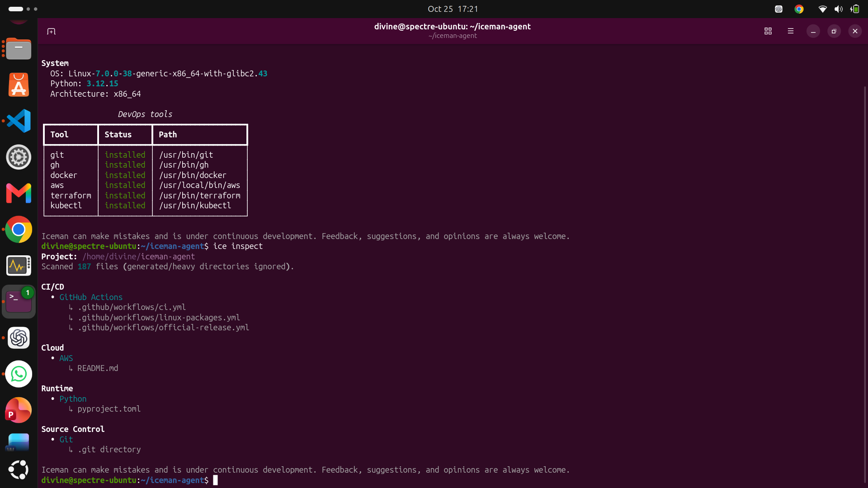868x488 pixels.
Task: Open WhatsApp from the dock
Action: [x=19, y=374]
